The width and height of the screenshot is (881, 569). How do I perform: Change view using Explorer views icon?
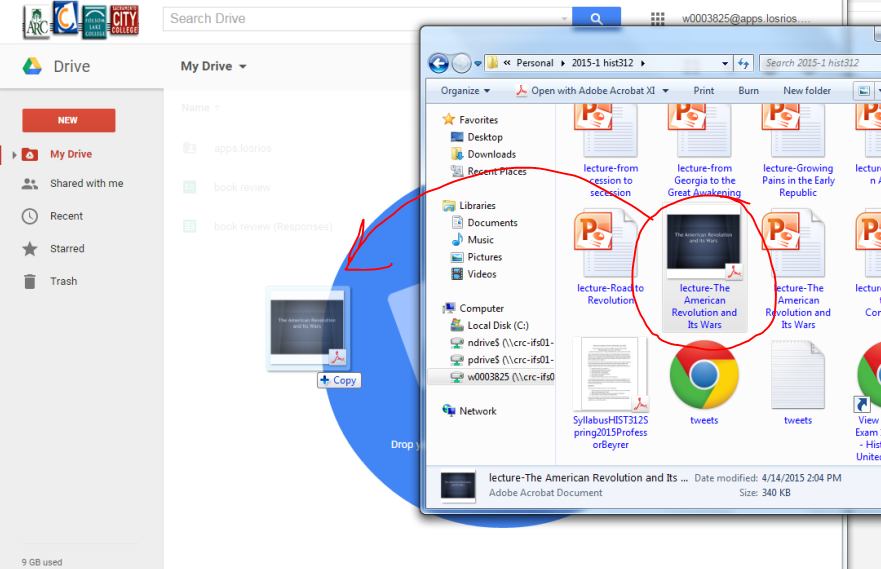click(x=864, y=90)
